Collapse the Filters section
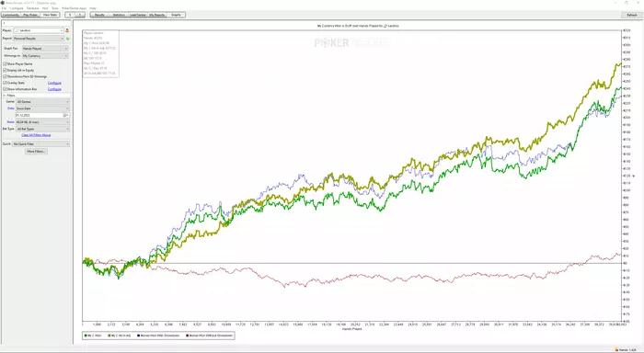The image size is (644, 353). click(4, 96)
